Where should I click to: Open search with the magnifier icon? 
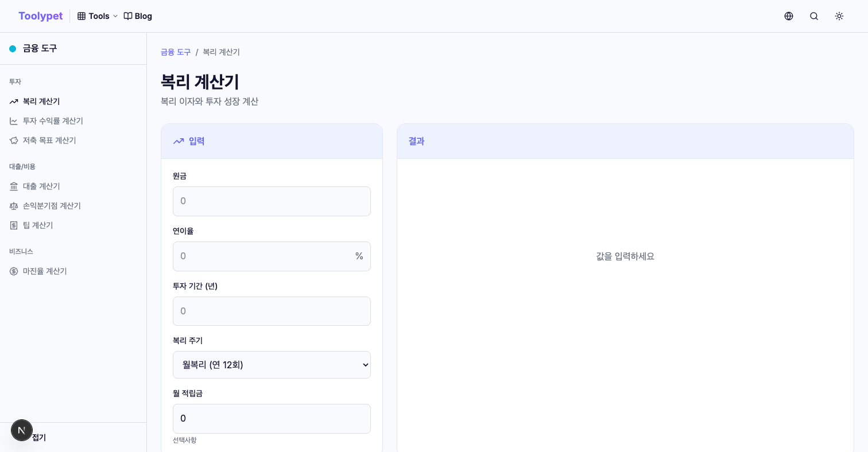pyautogui.click(x=814, y=16)
